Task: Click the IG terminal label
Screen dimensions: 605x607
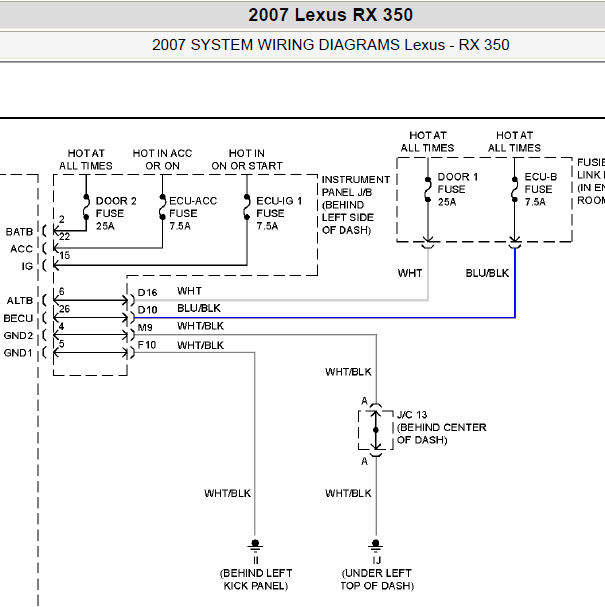Action: point(27,266)
